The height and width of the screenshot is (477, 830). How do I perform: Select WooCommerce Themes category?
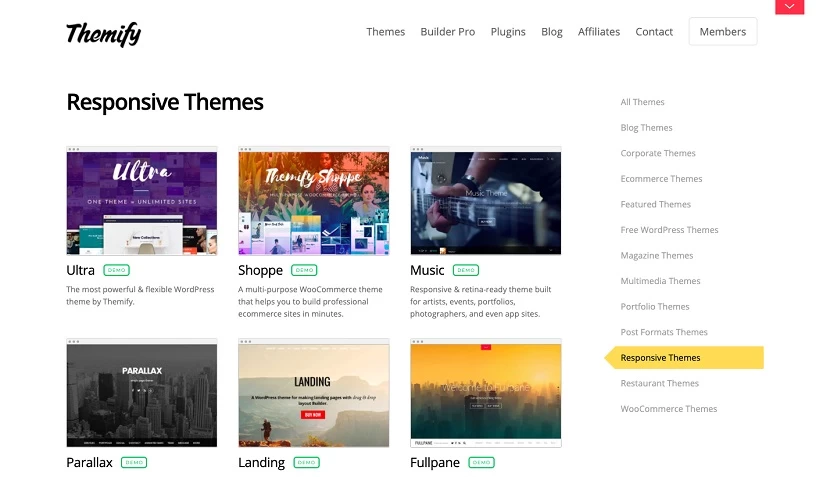669,409
